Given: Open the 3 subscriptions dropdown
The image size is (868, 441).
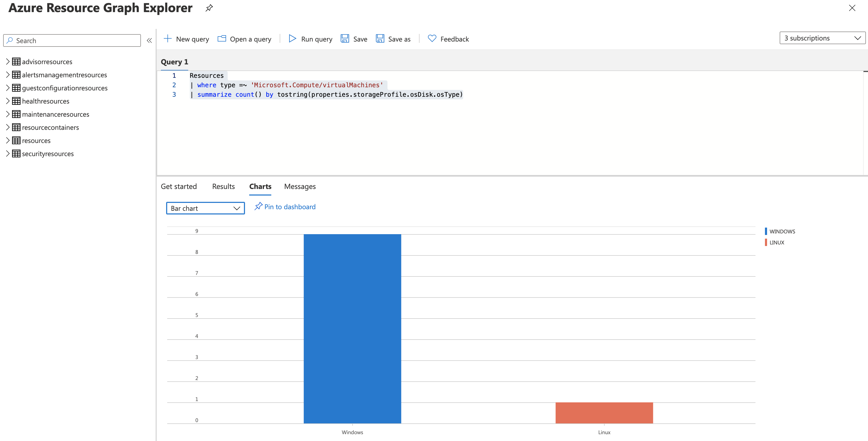Looking at the screenshot, I should click(823, 38).
